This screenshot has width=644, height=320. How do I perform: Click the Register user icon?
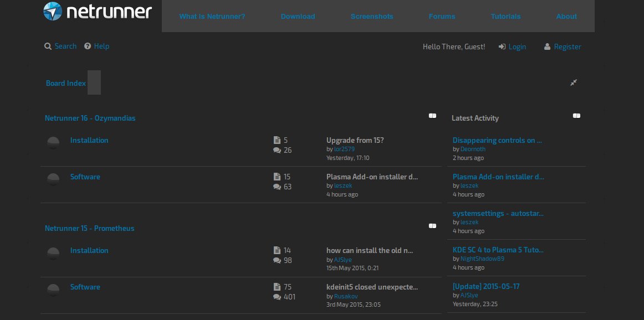point(547,47)
